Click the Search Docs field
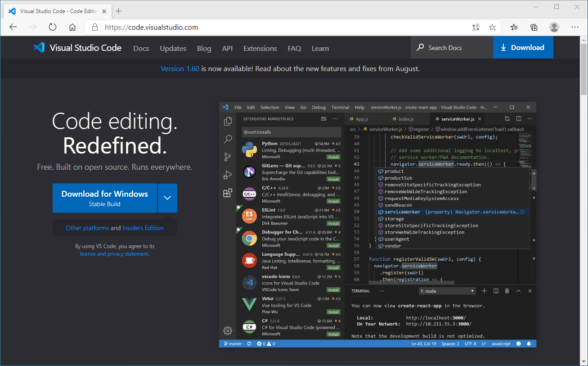Image resolution: width=588 pixels, height=366 pixels. [452, 47]
